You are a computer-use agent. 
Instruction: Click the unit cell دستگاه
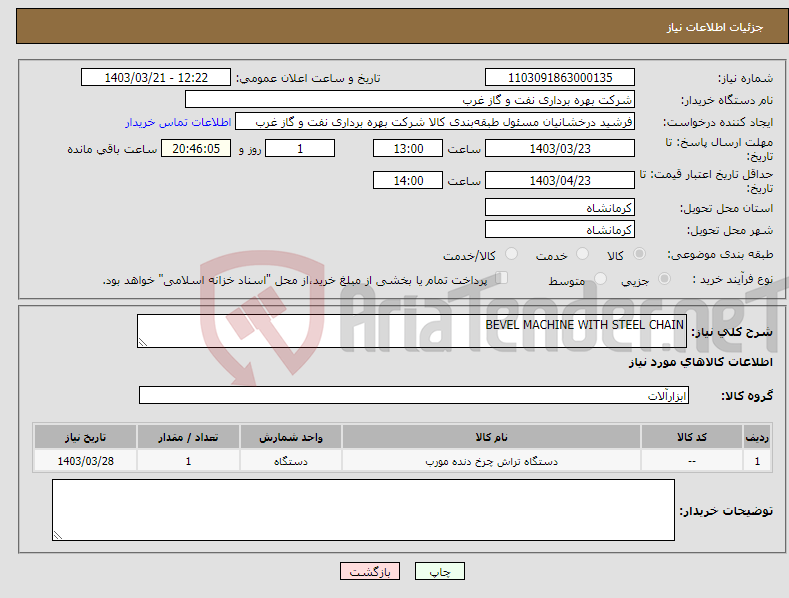(x=291, y=461)
